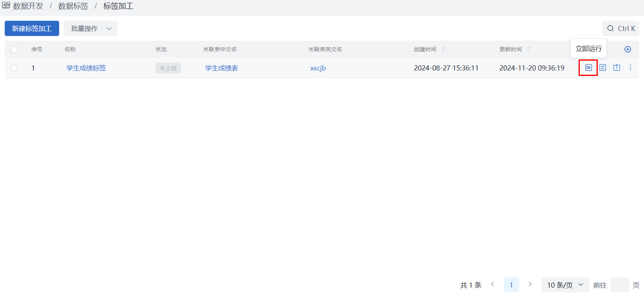This screenshot has width=644, height=297.
Task: Click the publish/upload icon for 学生成绩标签
Action: coord(617,68)
